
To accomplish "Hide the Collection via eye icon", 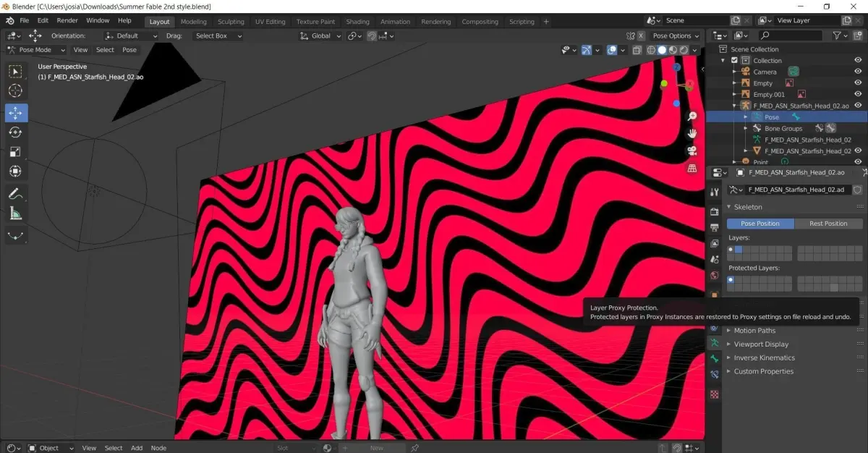I will point(859,60).
